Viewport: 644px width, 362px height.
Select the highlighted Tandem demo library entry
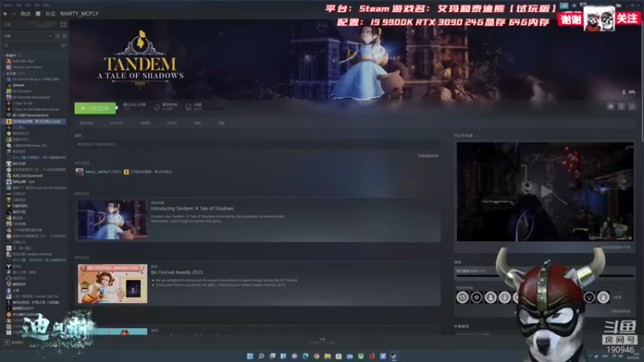(x=34, y=121)
